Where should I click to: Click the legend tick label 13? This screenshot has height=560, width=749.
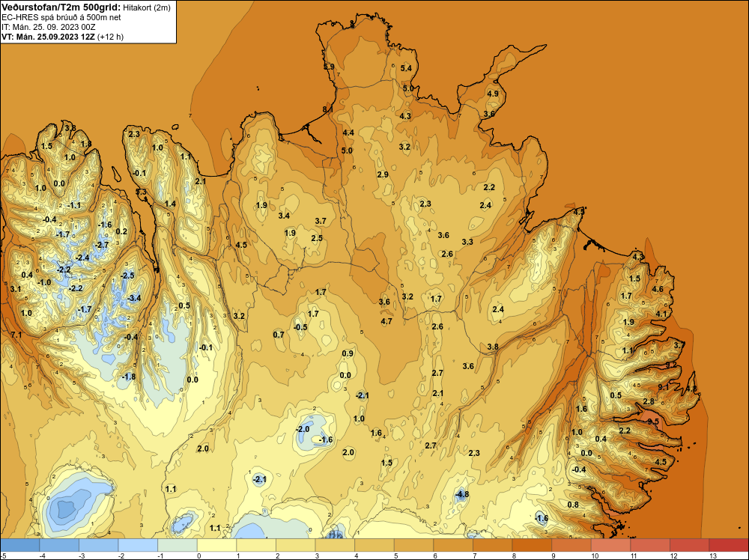[x=713, y=556]
